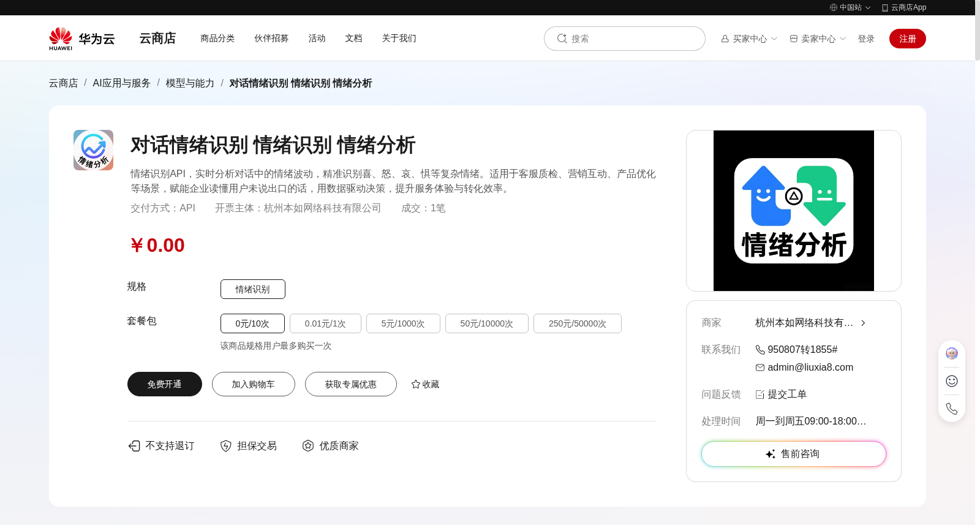Click the 周一到周五09:00-18:00 hours text
Screen dimensions: 980x525
pyautogui.click(x=811, y=421)
